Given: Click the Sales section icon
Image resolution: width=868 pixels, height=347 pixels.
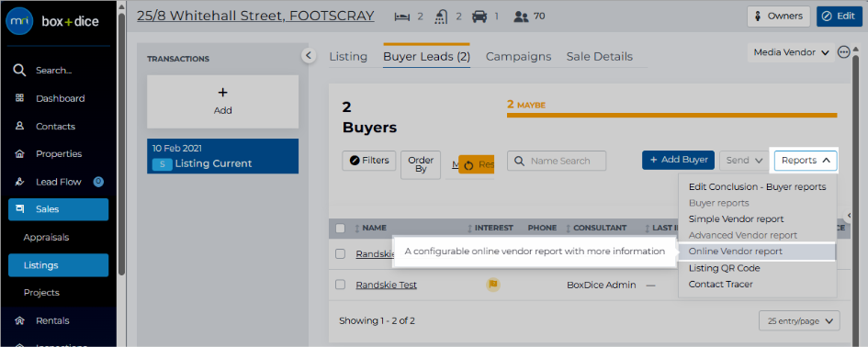Looking at the screenshot, I should click(19, 208).
